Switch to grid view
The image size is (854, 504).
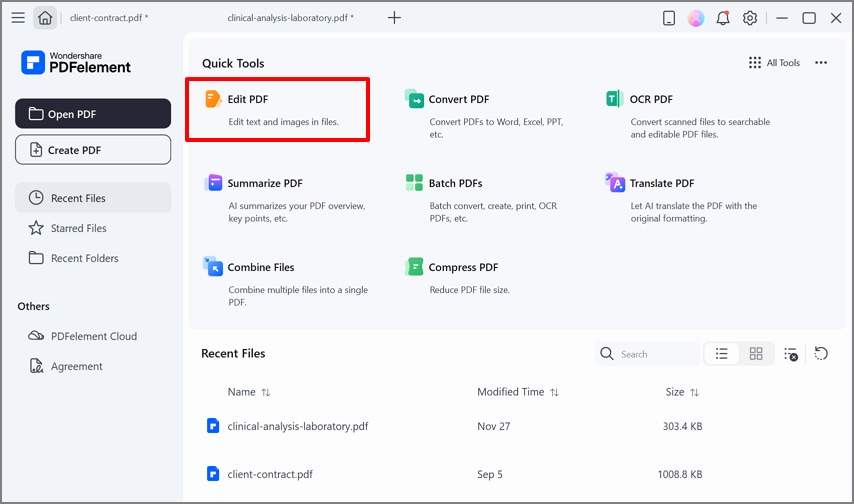point(756,354)
